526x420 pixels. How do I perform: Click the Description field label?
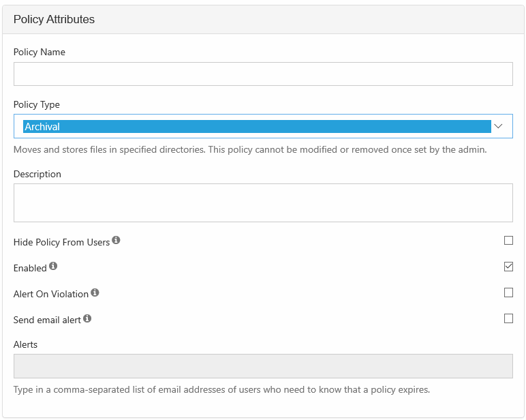[x=37, y=174]
